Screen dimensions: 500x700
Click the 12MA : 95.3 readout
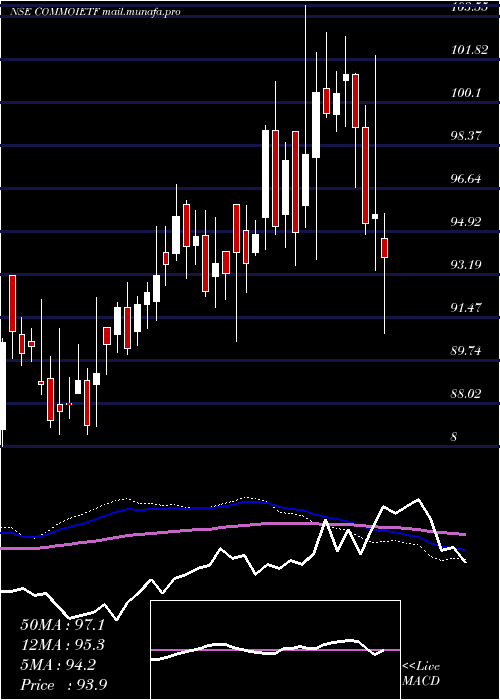[x=62, y=645]
